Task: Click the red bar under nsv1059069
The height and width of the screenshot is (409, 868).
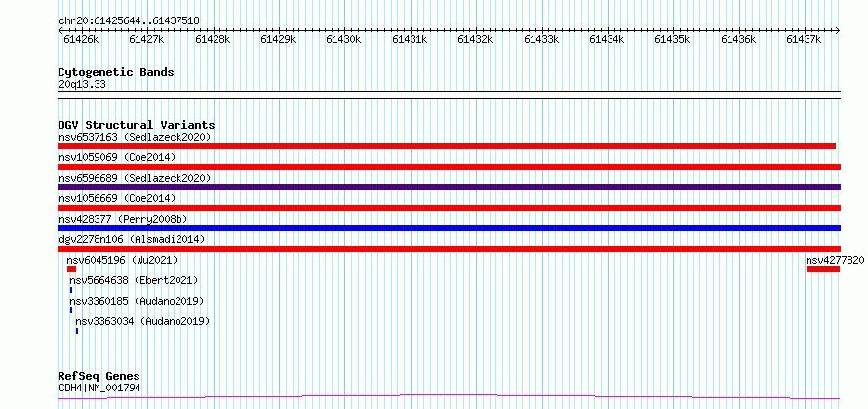Action: click(450, 167)
